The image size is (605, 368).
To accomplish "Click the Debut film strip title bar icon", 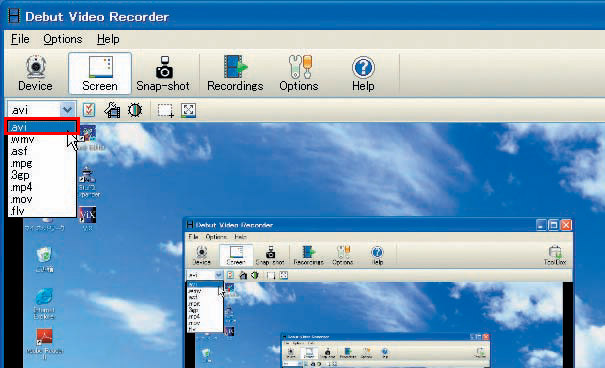I will pyautogui.click(x=14, y=16).
